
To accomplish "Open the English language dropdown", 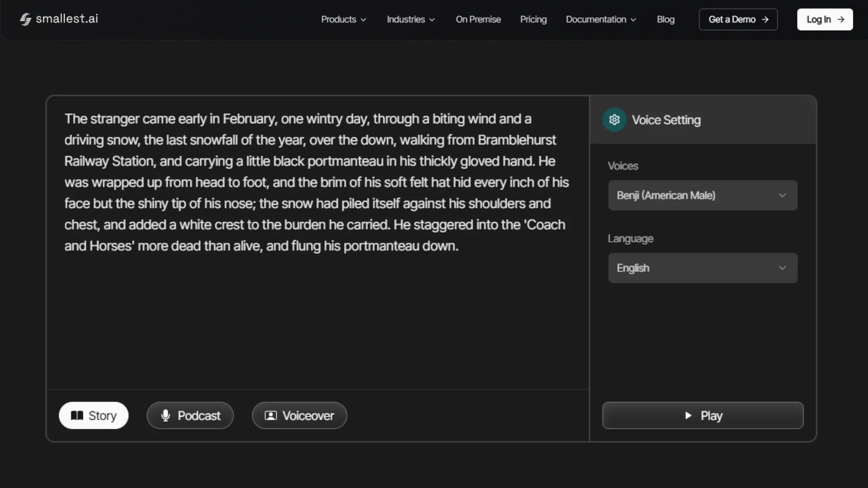I will pyautogui.click(x=702, y=268).
